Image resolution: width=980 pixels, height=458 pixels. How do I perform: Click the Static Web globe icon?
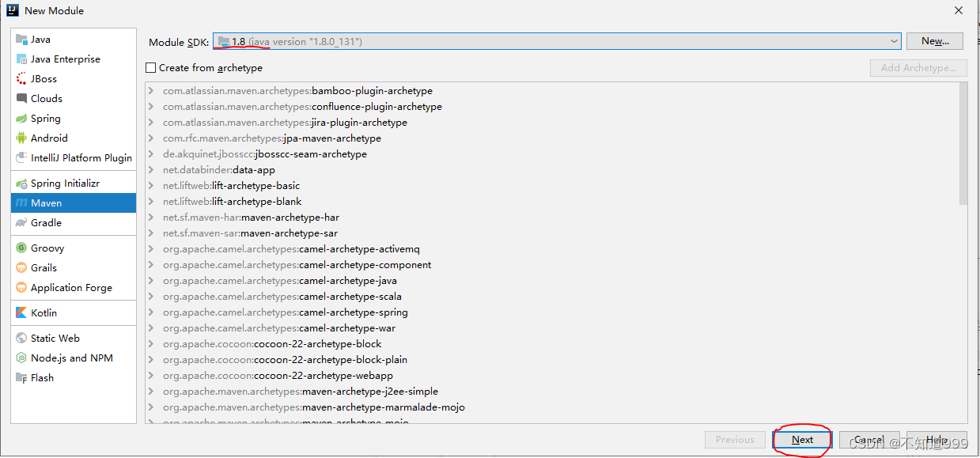coord(21,339)
